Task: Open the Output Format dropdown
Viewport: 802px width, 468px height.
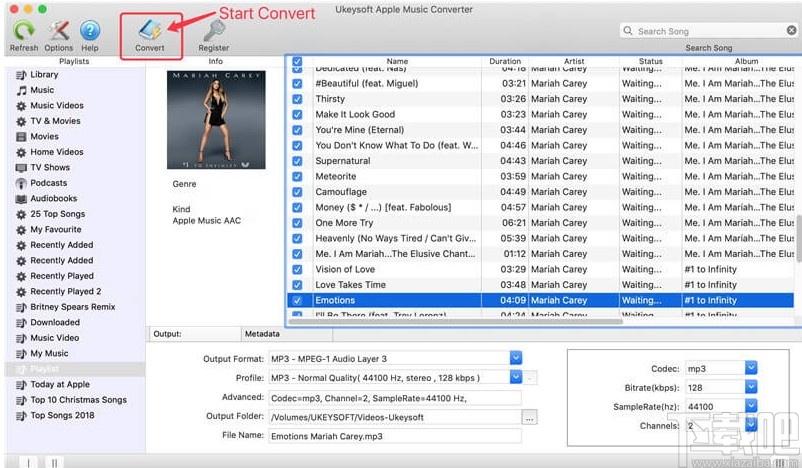Action: (516, 358)
